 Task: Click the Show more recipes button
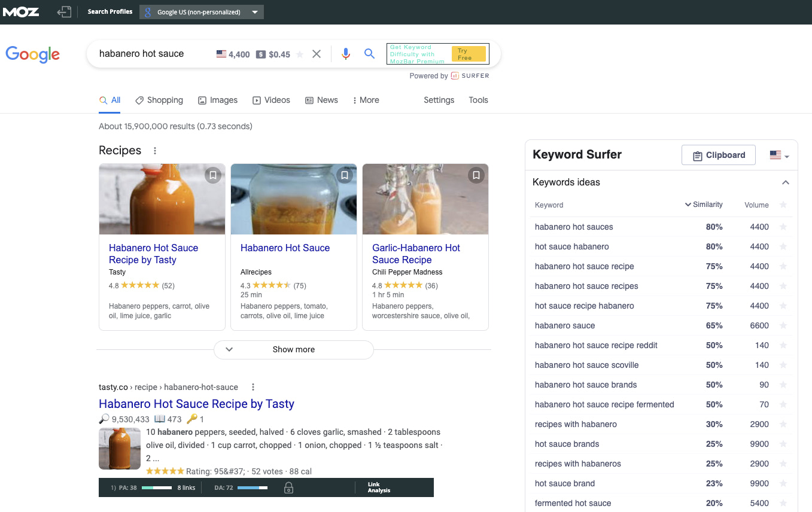[293, 349]
